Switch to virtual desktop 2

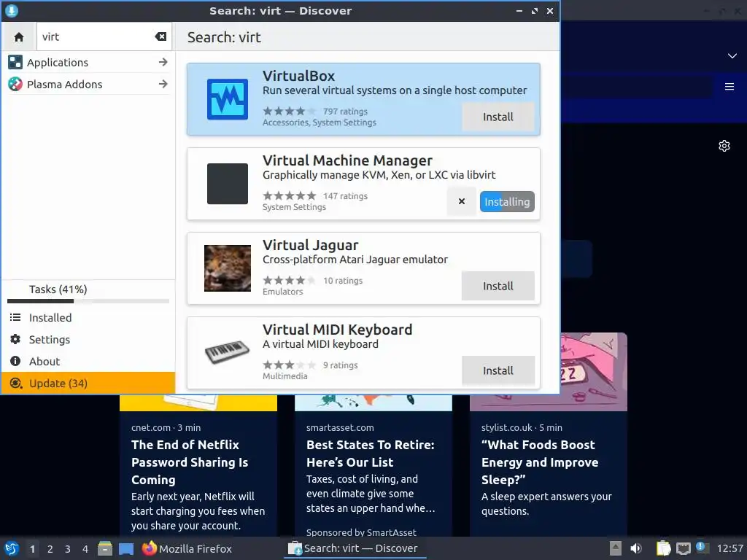point(50,549)
